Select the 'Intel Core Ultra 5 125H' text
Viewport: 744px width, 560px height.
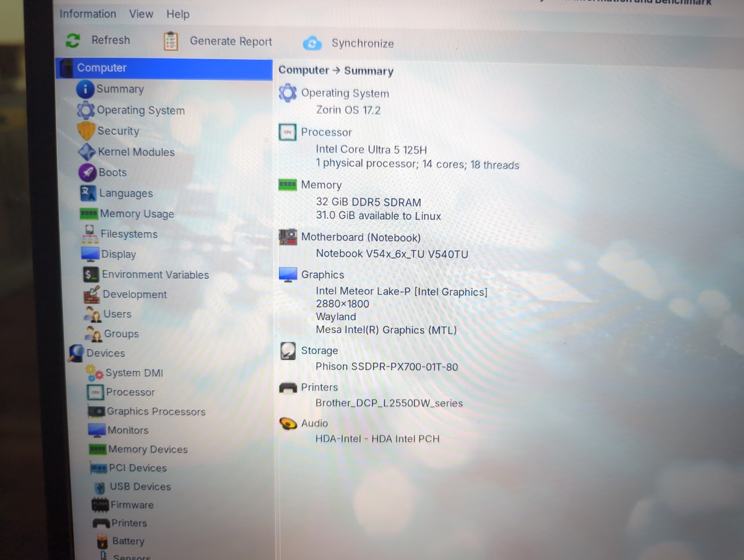pyautogui.click(x=371, y=150)
